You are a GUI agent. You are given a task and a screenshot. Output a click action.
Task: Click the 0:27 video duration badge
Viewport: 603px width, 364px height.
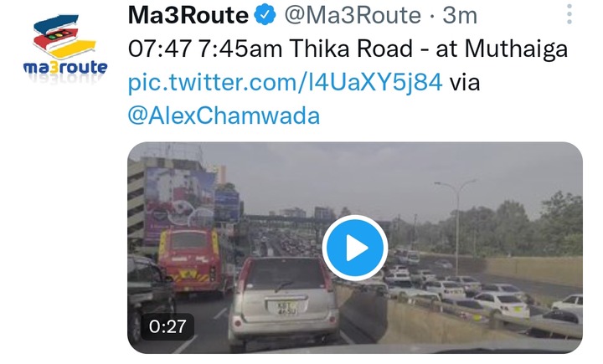tap(167, 326)
